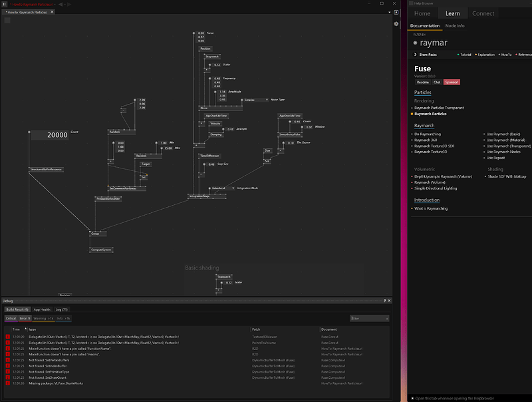Viewport: 532px width, 402px height.
Task: Clear the raymar filter with the X icon
Action: 416,43
